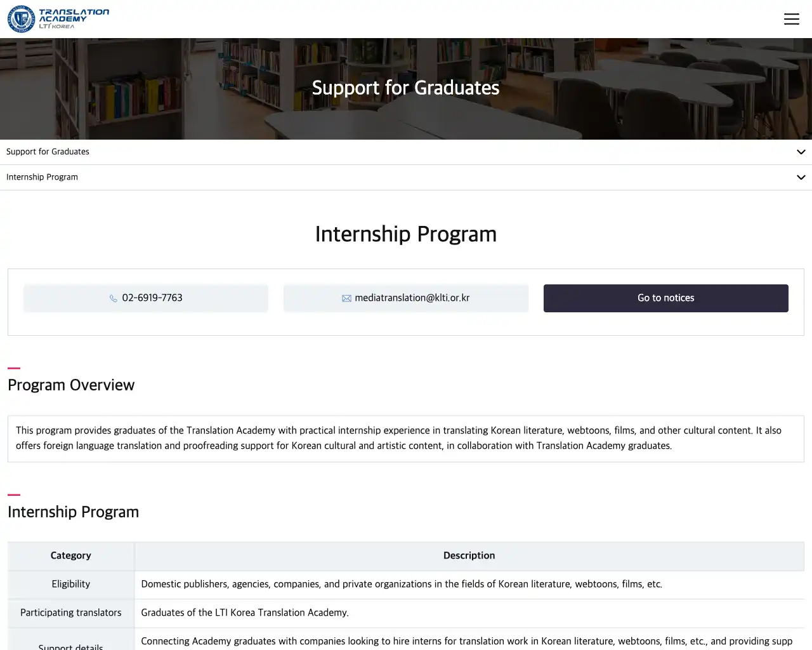Image resolution: width=812 pixels, height=650 pixels.
Task: Click the large centered Internship Program page title
Action: coord(405,234)
